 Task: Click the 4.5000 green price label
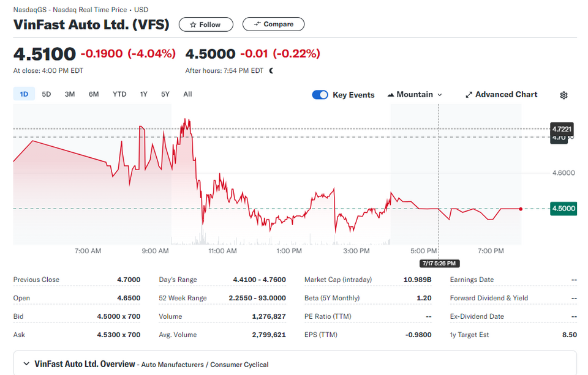point(563,209)
